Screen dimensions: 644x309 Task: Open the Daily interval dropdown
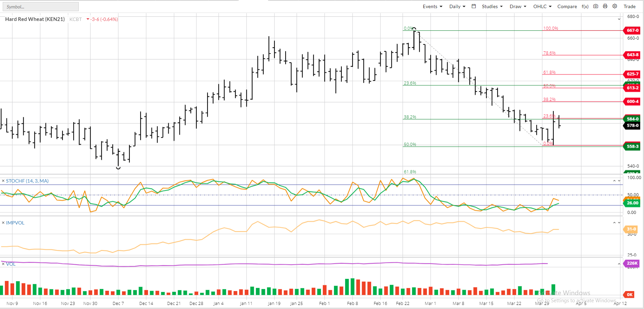click(457, 6)
